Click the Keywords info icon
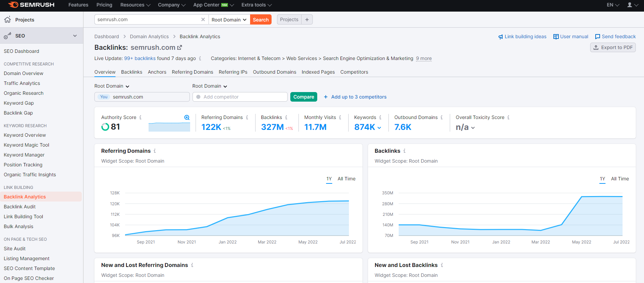The width and height of the screenshot is (644, 283). [x=380, y=117]
